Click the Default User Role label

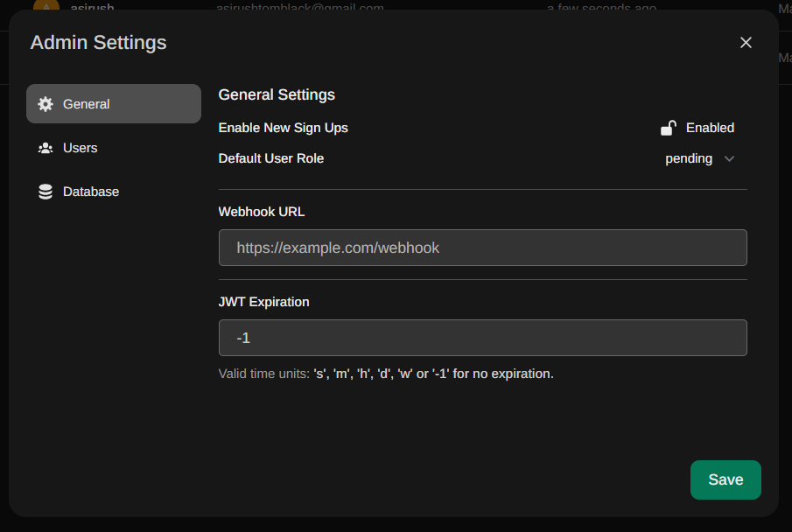click(x=270, y=158)
